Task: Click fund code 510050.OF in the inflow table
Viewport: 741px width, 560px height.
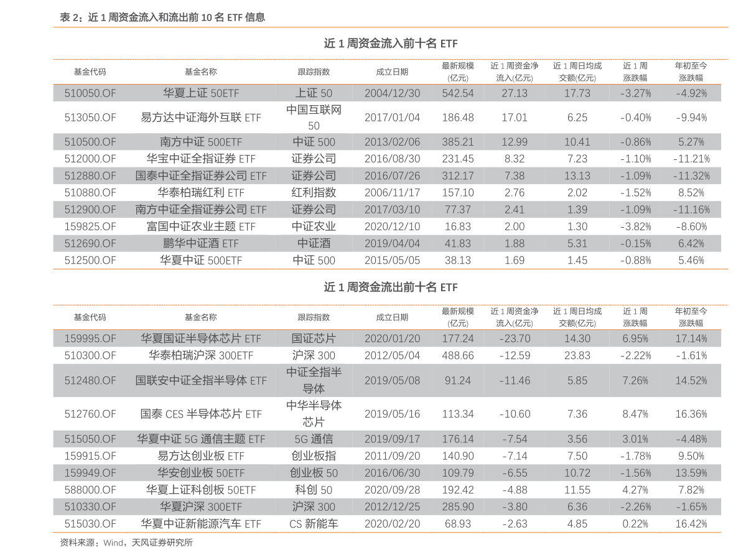Action: (x=90, y=93)
